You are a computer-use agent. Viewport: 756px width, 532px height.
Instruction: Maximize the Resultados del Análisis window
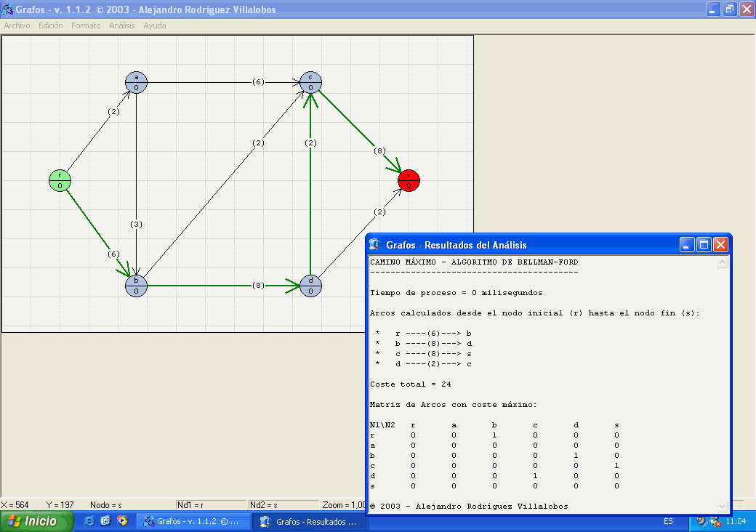click(x=704, y=245)
